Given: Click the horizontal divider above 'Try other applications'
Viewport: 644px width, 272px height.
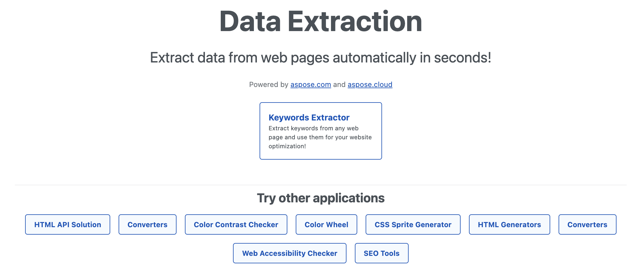Looking at the screenshot, I should [321, 185].
